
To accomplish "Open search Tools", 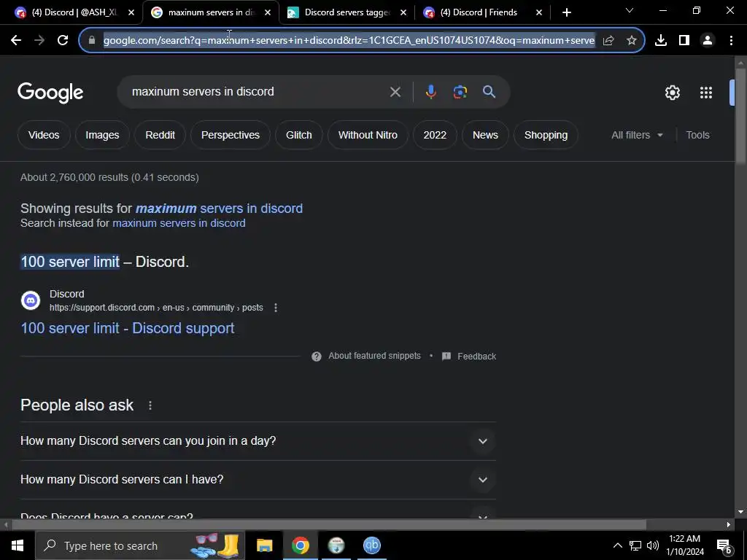I will (697, 135).
